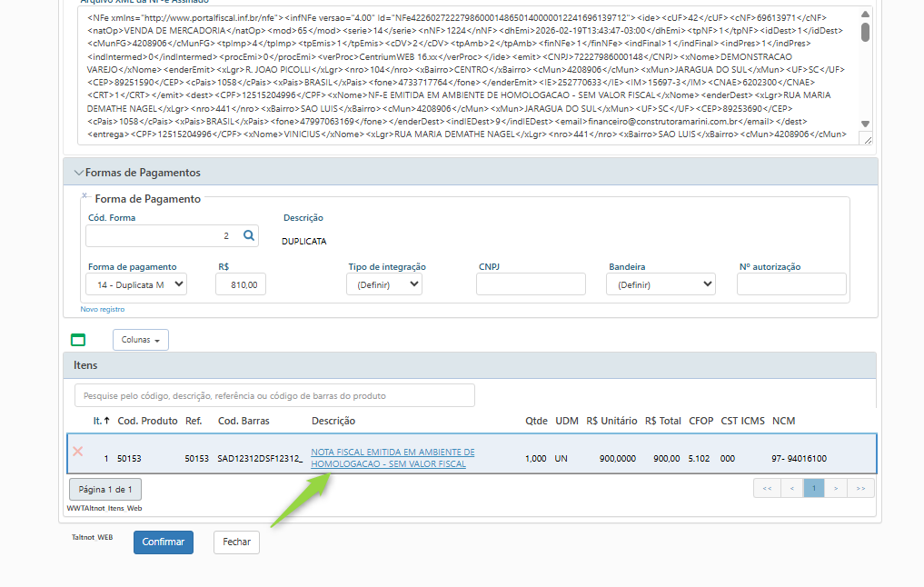Remove Forma de Pagamento with small x icon
The image size is (924, 587).
coord(84,195)
